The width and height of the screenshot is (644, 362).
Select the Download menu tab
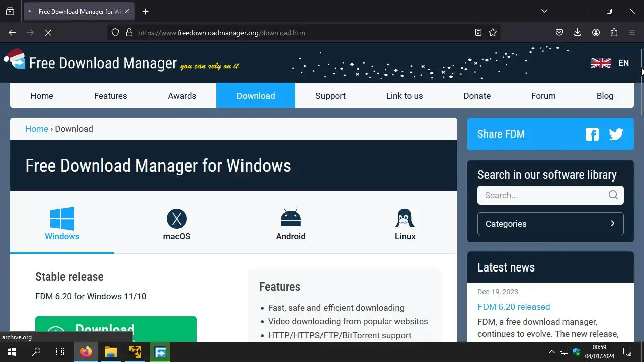[x=256, y=96]
